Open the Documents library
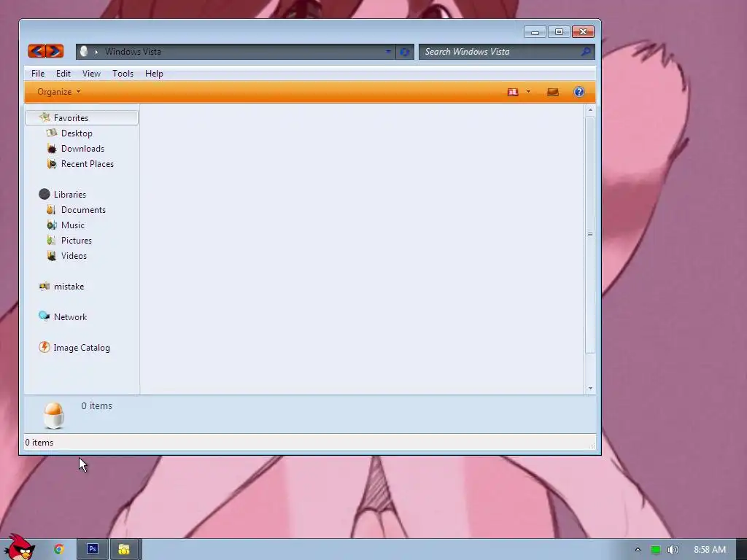This screenshot has width=747, height=560. click(83, 209)
